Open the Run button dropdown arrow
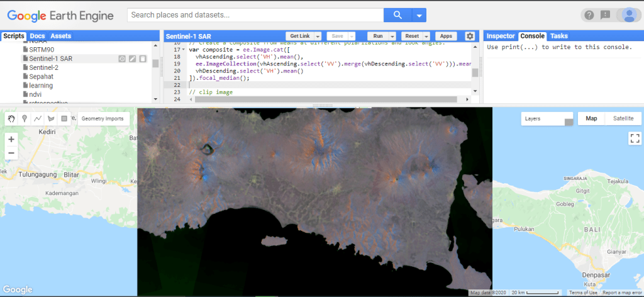644x297 pixels. (392, 36)
